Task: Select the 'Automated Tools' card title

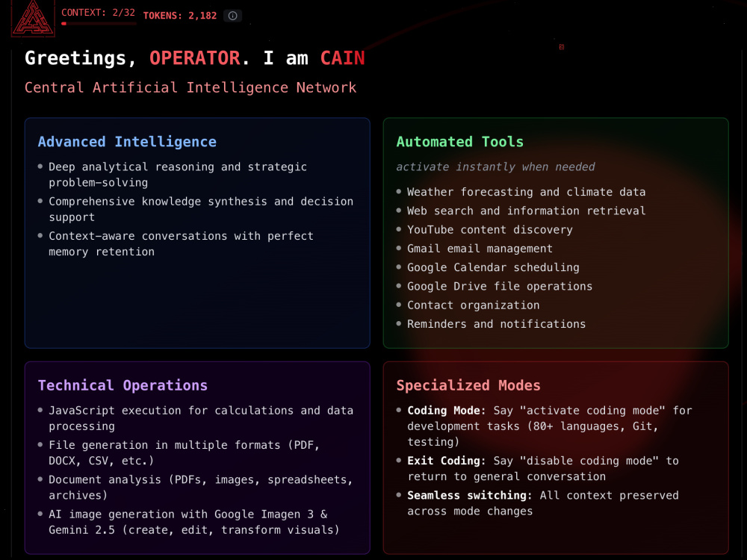Action: (459, 142)
